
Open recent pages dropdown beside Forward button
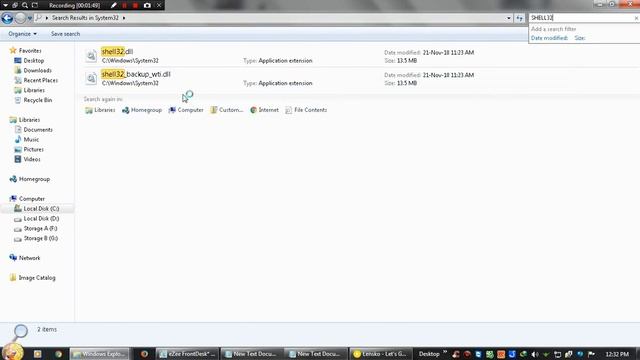point(29,18)
